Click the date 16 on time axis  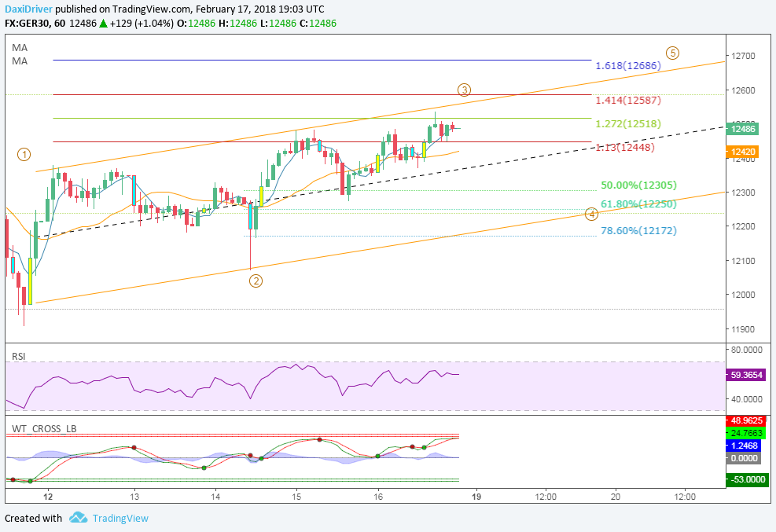(378, 497)
